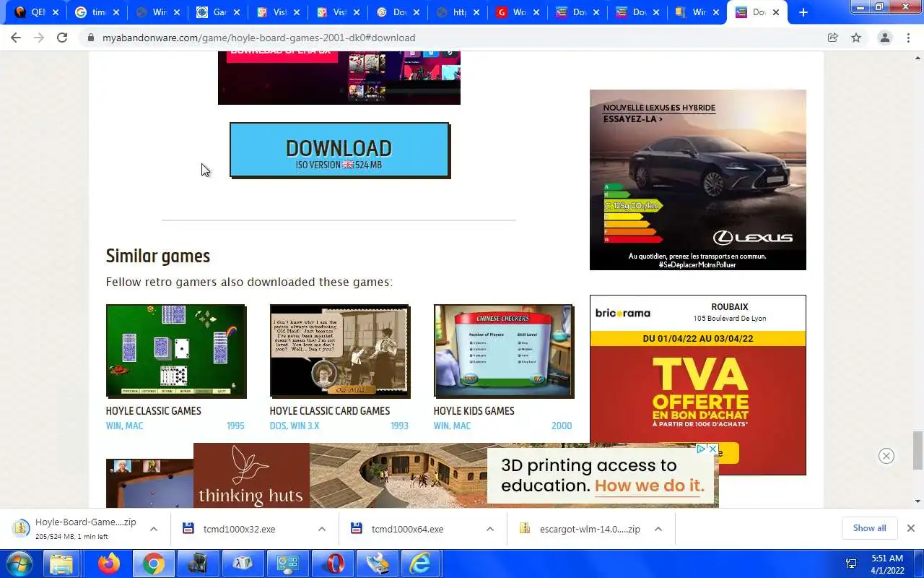
Task: Close the active Download tab
Action: 776,12
